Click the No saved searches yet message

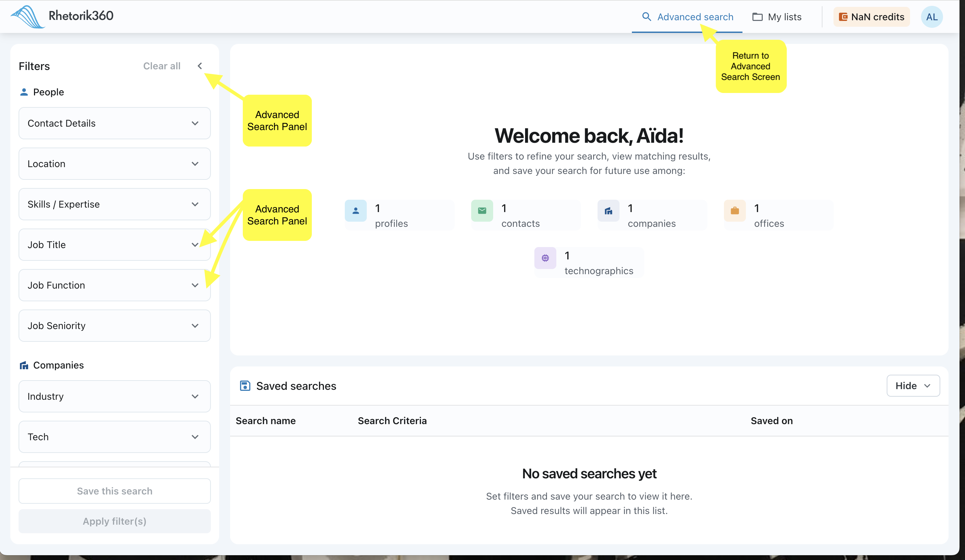click(589, 474)
